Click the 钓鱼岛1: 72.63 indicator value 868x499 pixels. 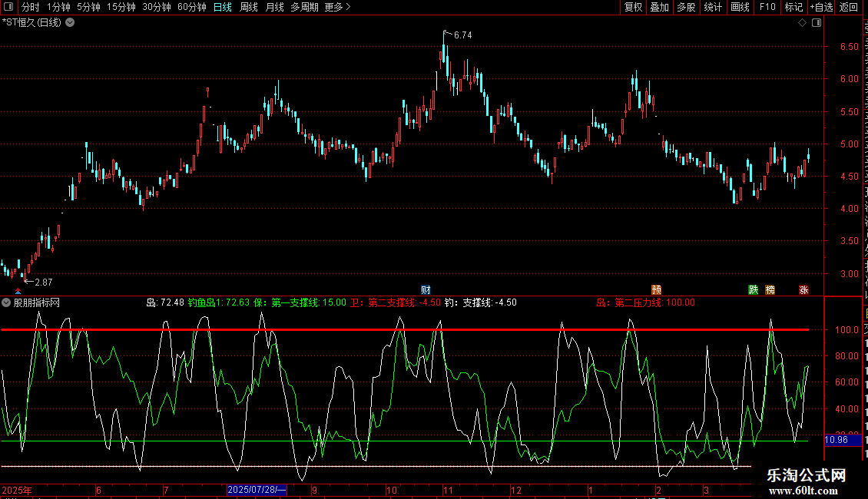coord(219,302)
